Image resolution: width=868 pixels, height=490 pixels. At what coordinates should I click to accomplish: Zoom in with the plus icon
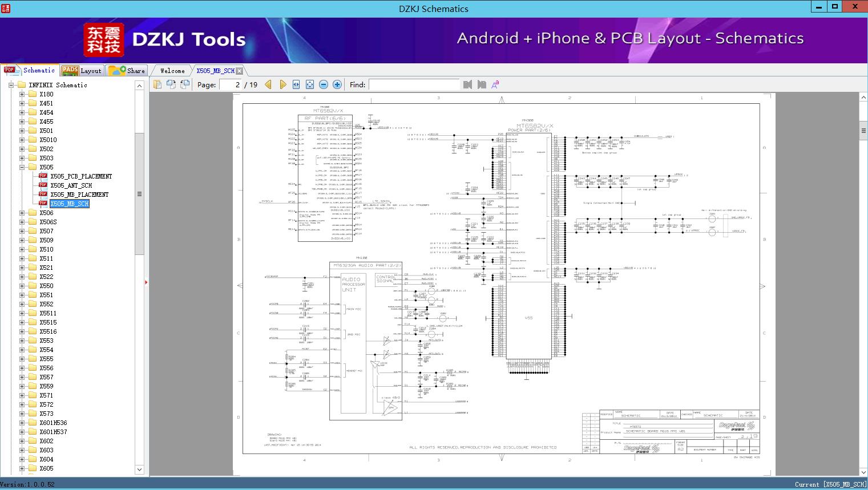[337, 84]
